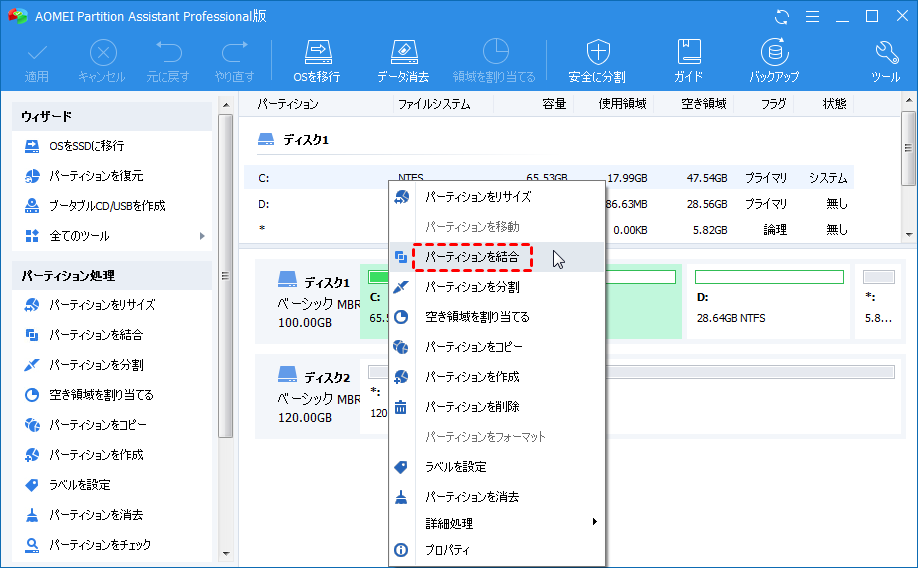Screen dimensions: 918x568
Task: Click sidebar パーティションをリサイズ icon
Action: coord(32,304)
